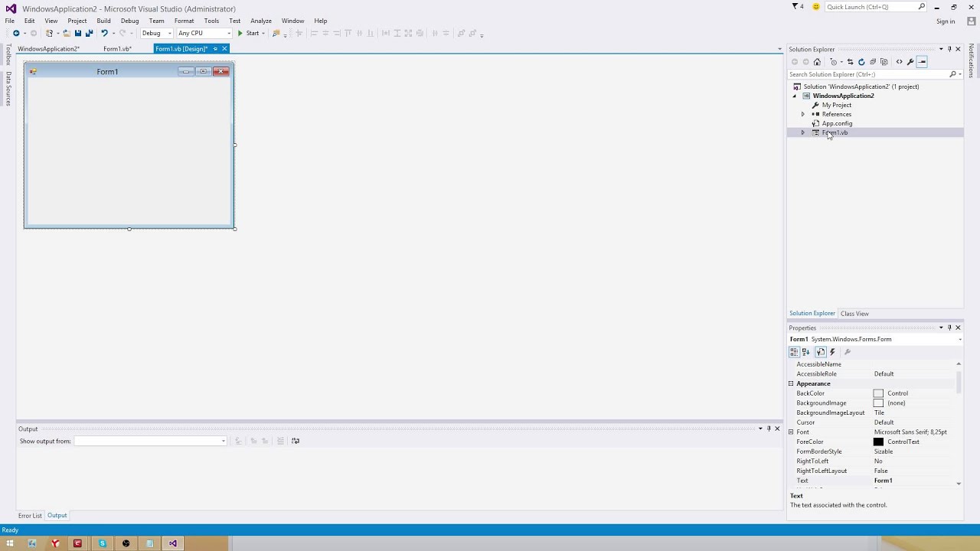Click Pending Changes Filter clock icon
Image resolution: width=980 pixels, height=551 pixels.
tap(834, 62)
